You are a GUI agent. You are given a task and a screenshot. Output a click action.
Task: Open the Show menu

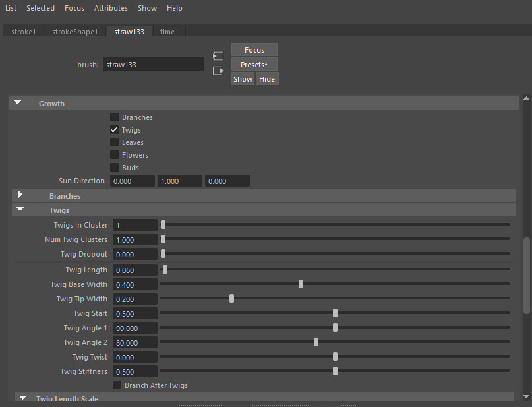tap(147, 8)
